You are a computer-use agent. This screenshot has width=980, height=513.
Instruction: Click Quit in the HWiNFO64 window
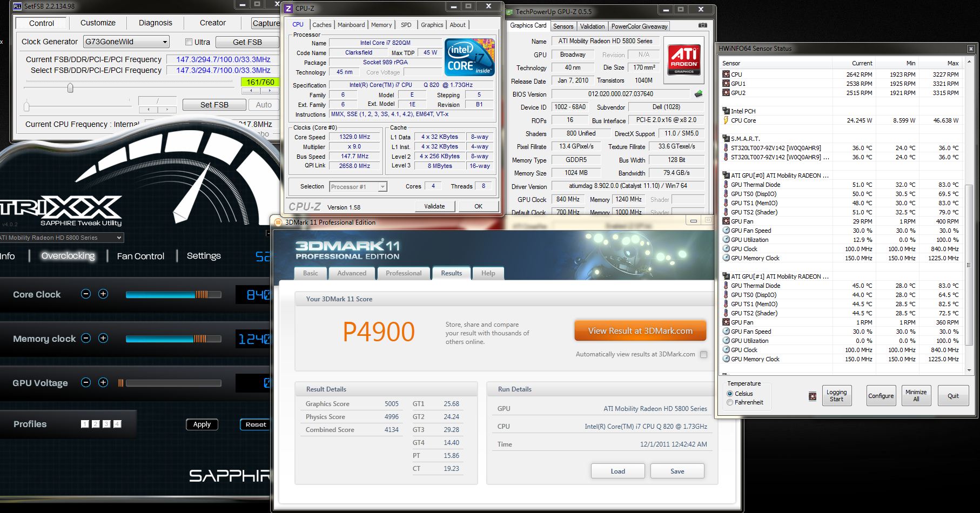pos(954,396)
